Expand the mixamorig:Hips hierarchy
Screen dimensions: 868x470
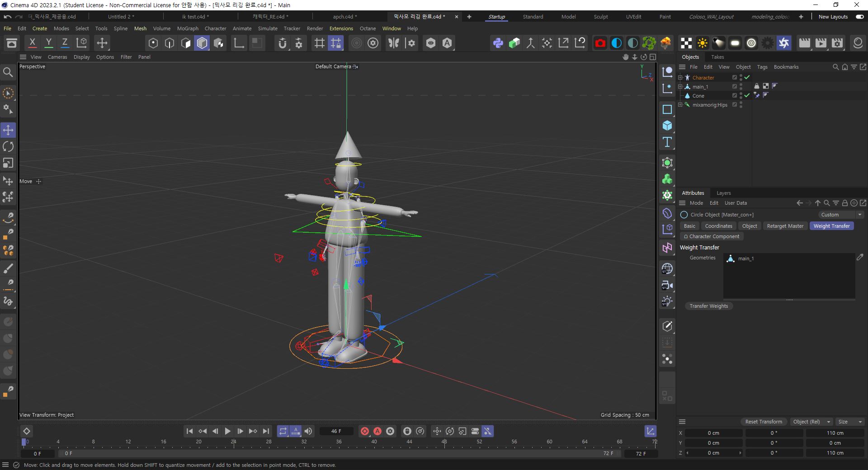pos(680,104)
